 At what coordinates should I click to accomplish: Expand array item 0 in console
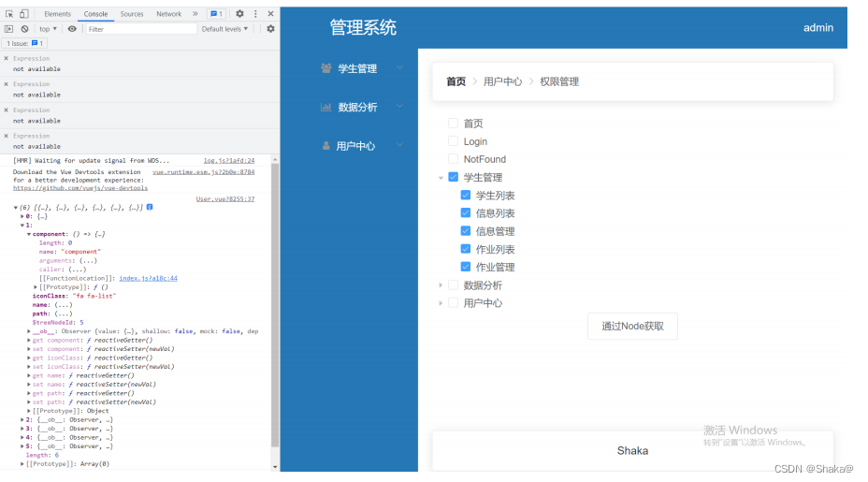point(22,216)
